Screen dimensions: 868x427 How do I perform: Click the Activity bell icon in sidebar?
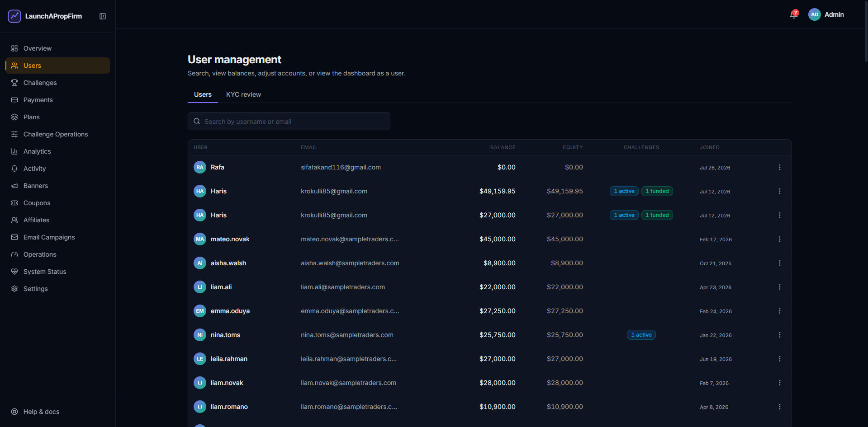(14, 169)
